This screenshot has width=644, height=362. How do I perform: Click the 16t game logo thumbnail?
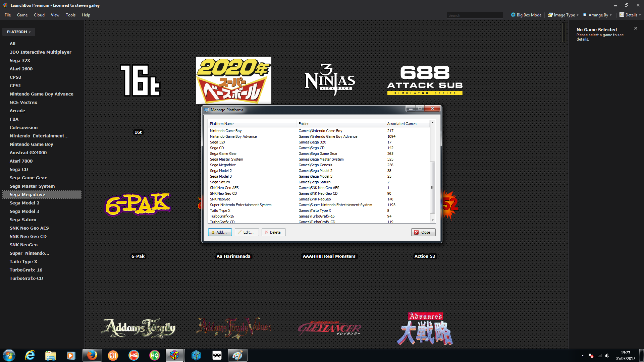point(140,80)
